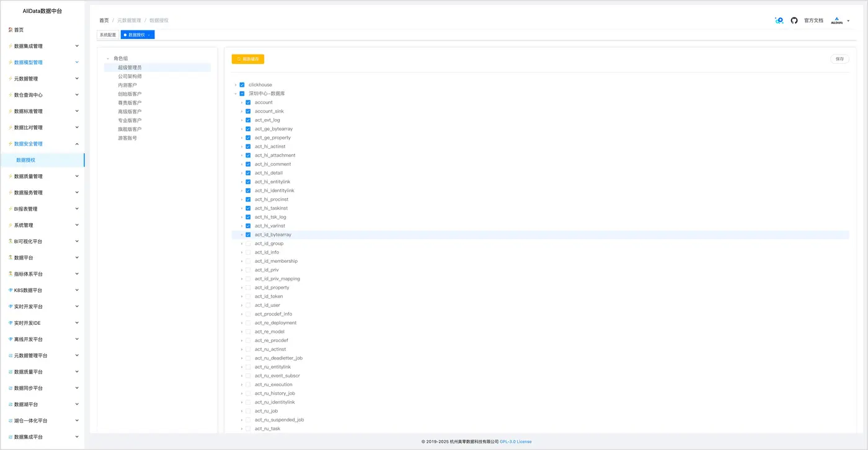Screen dimensions: 868x450
Task: Collapse the 角色组 role group arrow
Action: pos(108,58)
